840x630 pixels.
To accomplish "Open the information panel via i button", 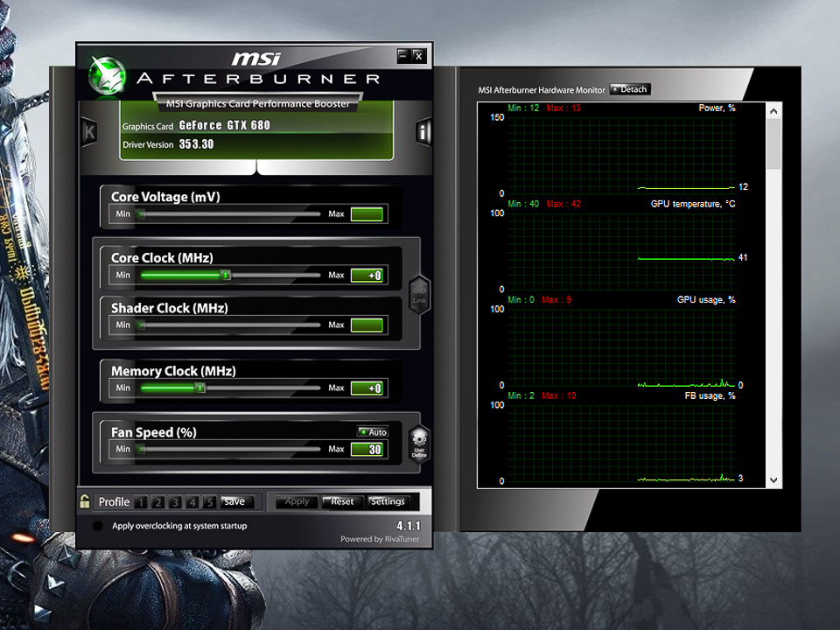I will (423, 132).
